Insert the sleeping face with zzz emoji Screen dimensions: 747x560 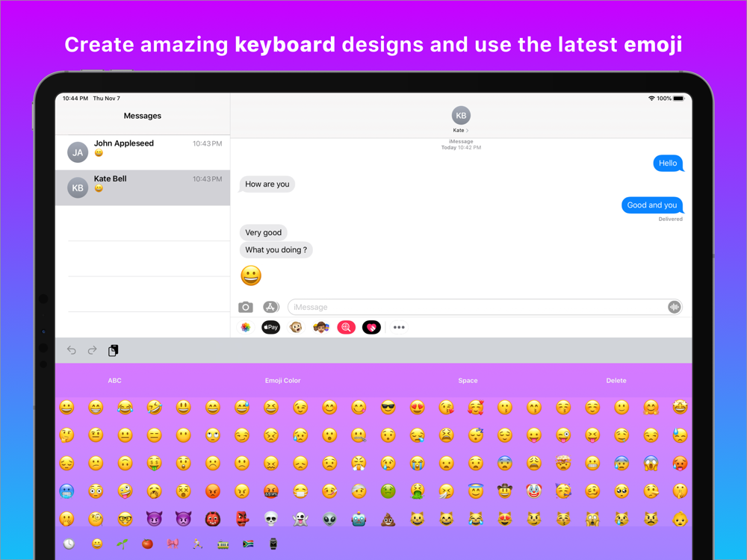475,435
